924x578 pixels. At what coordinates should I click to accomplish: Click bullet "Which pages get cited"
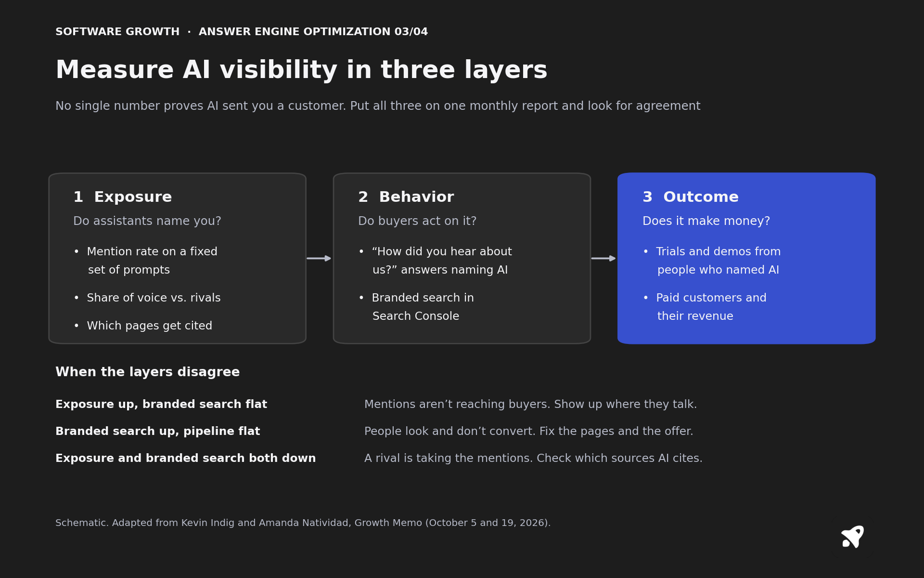(x=143, y=326)
